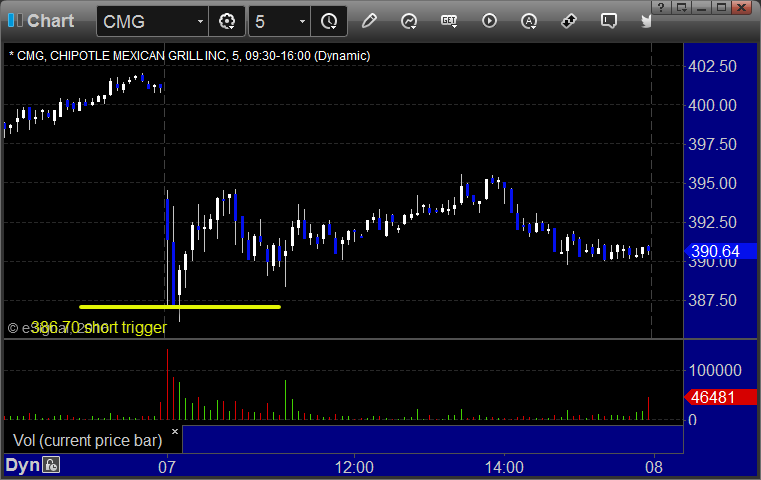Click the 395.00 price axis label

[x=712, y=183]
